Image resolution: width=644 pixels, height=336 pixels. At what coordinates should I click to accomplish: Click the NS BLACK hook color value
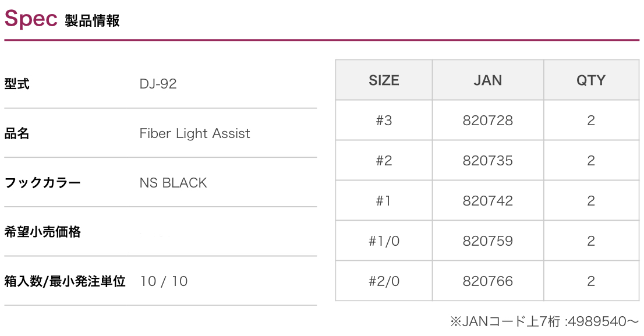[x=173, y=183]
